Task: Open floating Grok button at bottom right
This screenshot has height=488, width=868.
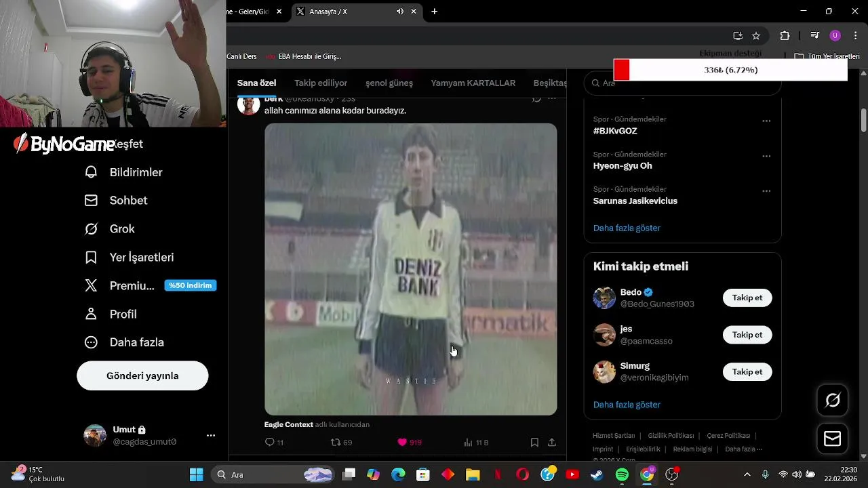Action: (x=832, y=401)
